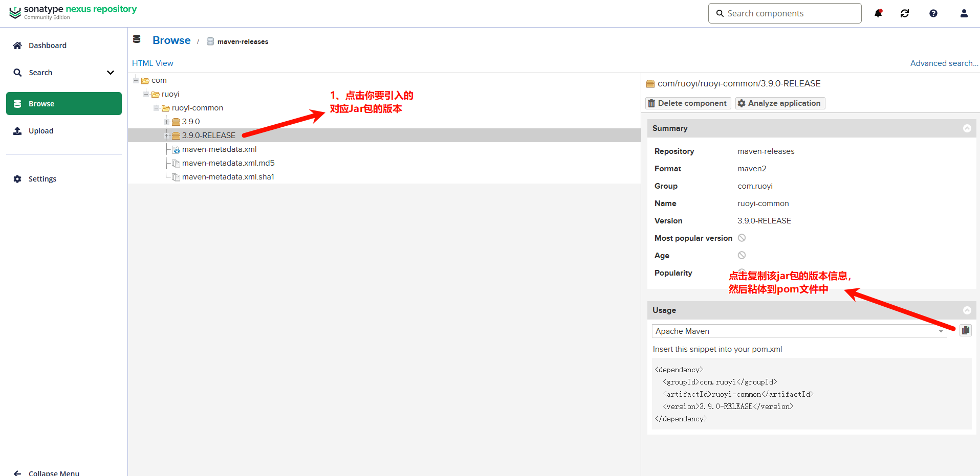Click the Format value maven2
980x476 pixels.
(x=752, y=169)
